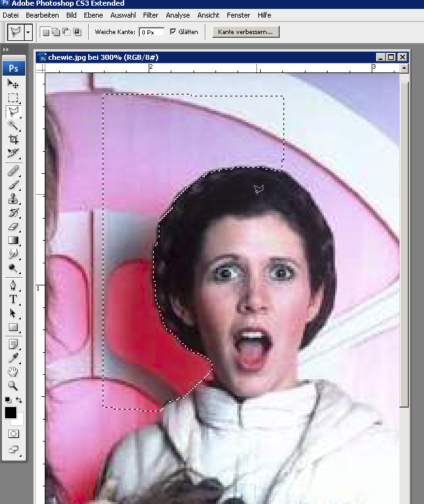Select the Dodge tool

[13, 268]
